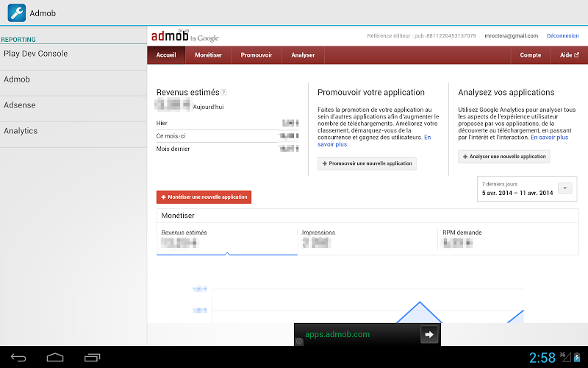Click the Promouvoir votre application heading
This screenshot has height=368, width=588.
371,93
